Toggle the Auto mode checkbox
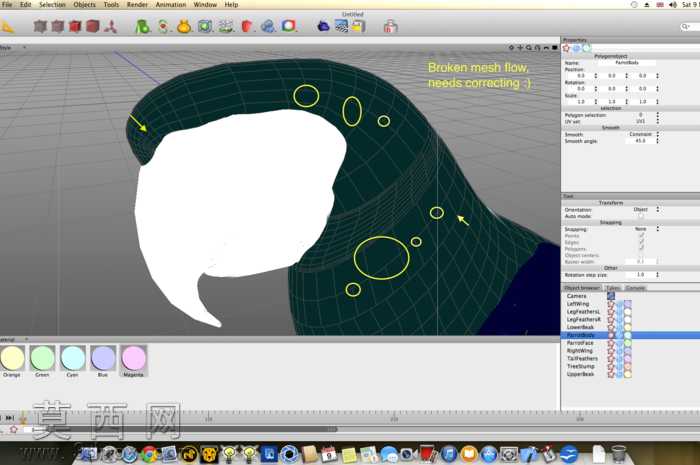Image resolution: width=700 pixels, height=465 pixels. pyautogui.click(x=641, y=216)
